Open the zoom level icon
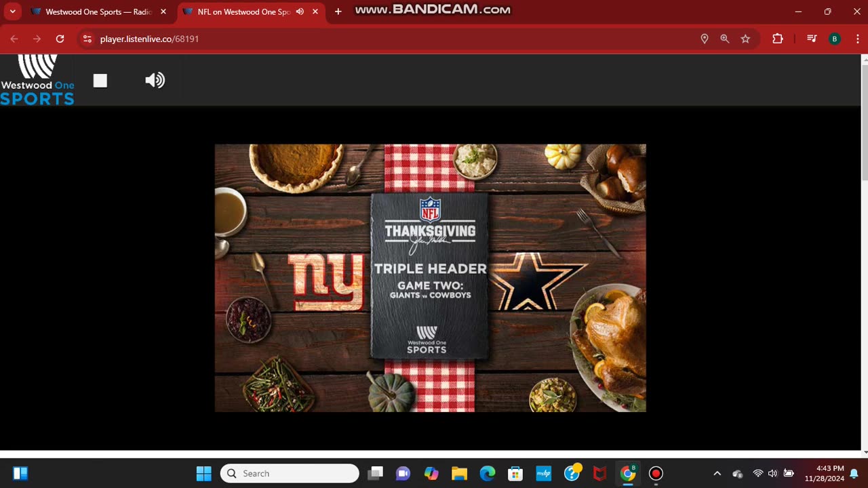 pyautogui.click(x=725, y=39)
